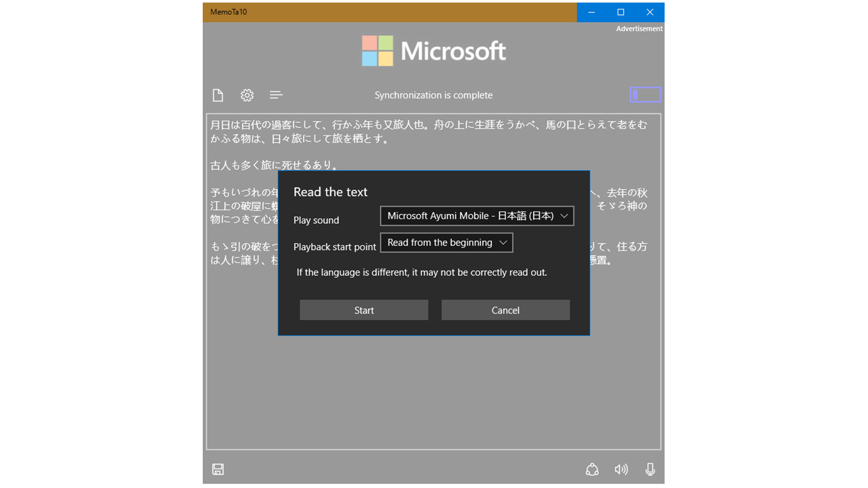Create a new memo document

[218, 95]
